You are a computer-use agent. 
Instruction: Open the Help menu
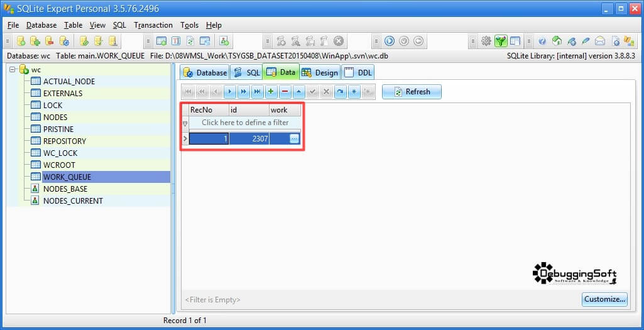click(214, 25)
